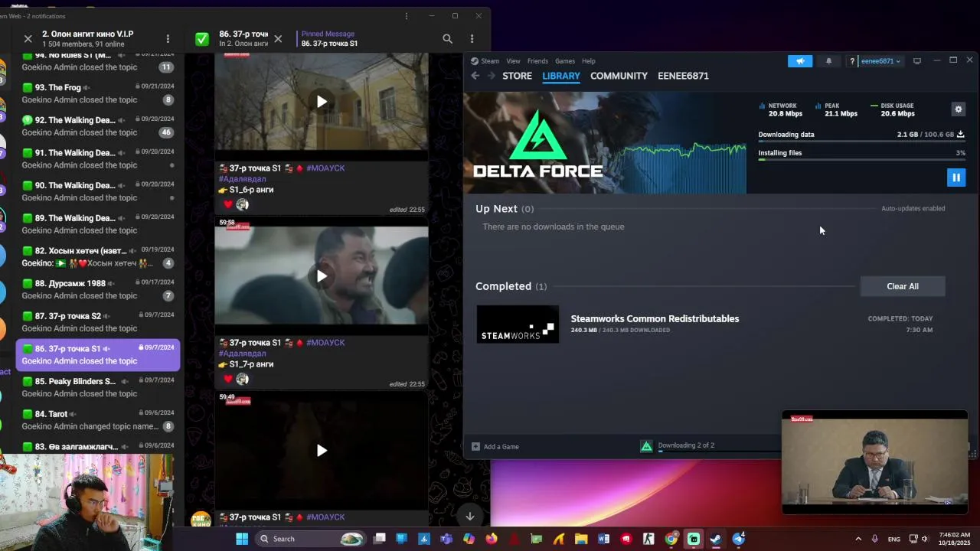Open Chrome from the taskbar
Screen dimensions: 980x551
pyautogui.click(x=671, y=539)
